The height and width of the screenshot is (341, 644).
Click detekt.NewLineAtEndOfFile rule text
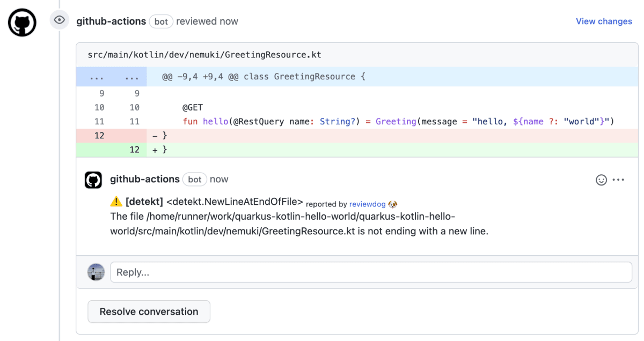pyautogui.click(x=235, y=202)
